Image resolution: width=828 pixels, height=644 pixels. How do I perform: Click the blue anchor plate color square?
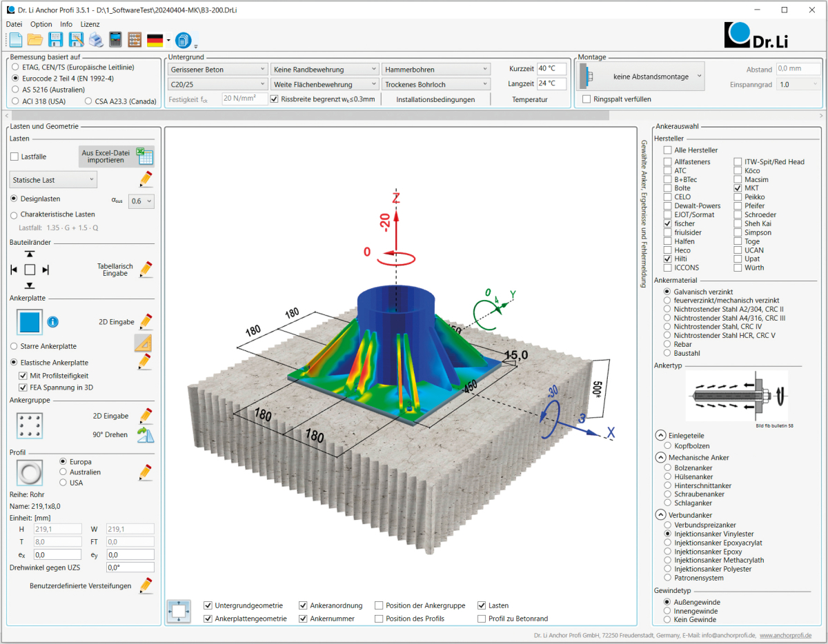[x=30, y=322]
